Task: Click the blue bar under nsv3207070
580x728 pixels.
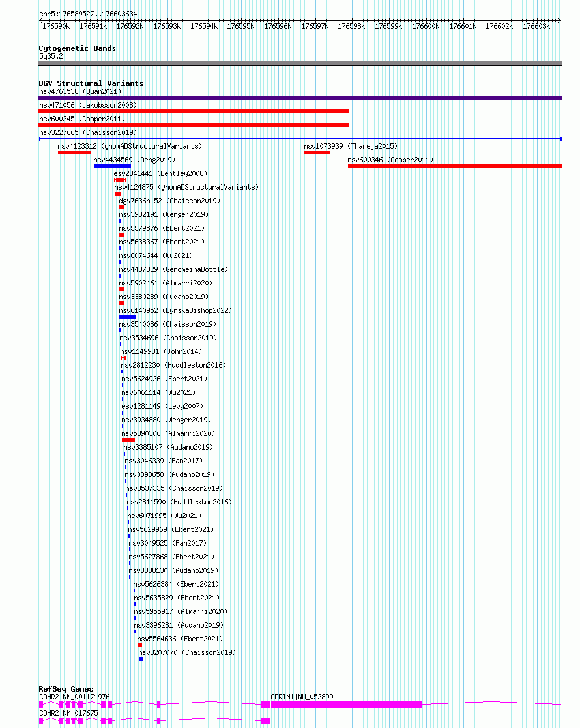Action: pos(141,659)
